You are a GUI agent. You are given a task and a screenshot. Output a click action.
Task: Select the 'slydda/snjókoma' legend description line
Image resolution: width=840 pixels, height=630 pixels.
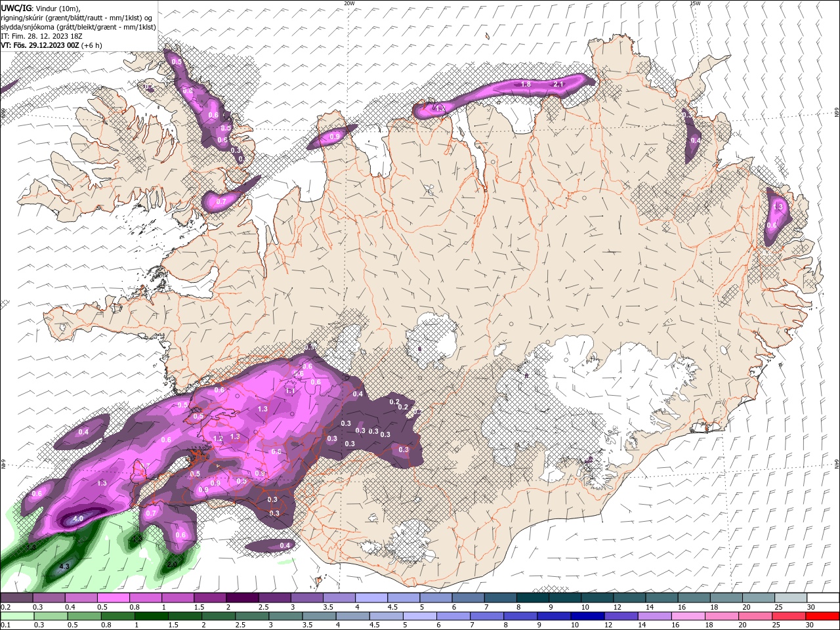coord(78,27)
